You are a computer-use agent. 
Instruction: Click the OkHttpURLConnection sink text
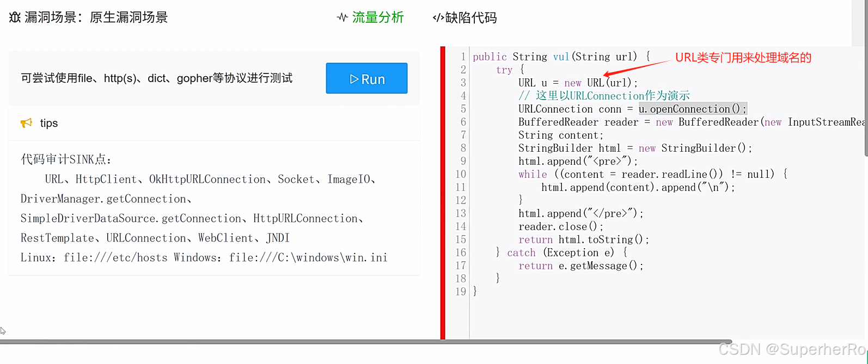(x=207, y=180)
